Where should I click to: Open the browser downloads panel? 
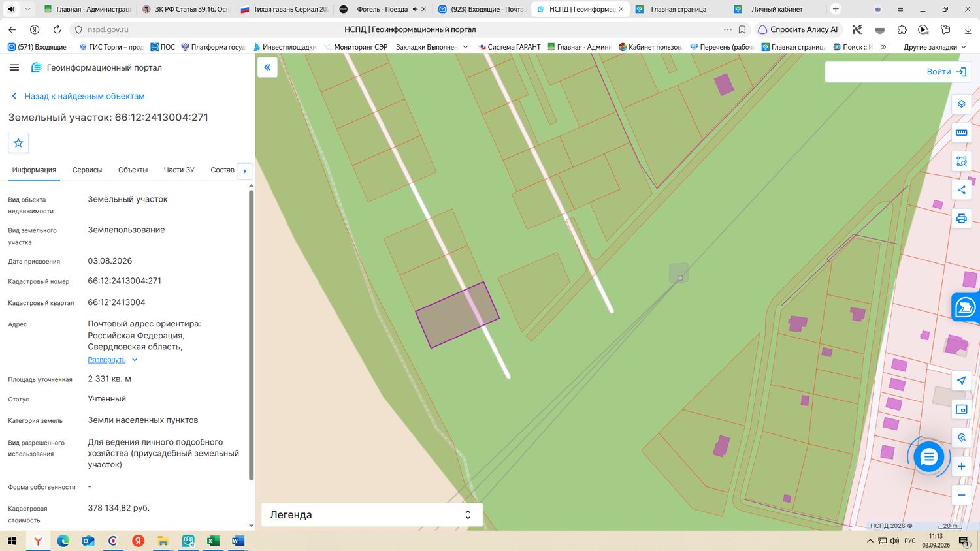(968, 29)
